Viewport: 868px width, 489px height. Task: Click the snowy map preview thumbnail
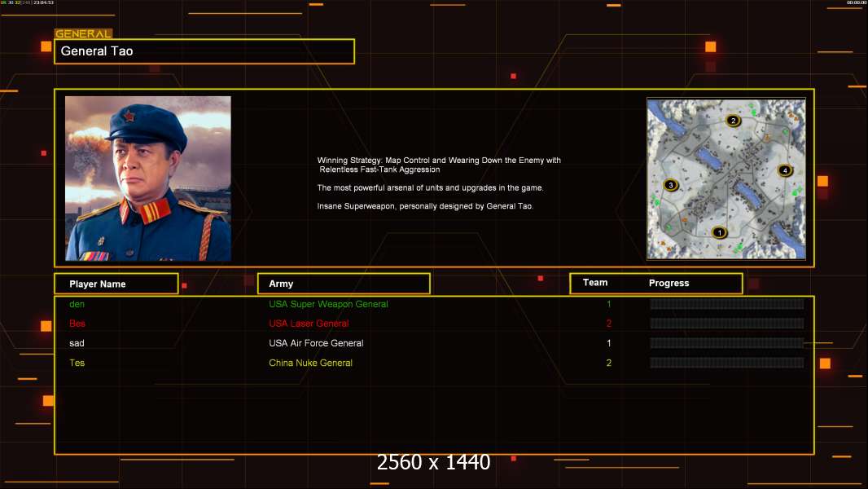[726, 178]
